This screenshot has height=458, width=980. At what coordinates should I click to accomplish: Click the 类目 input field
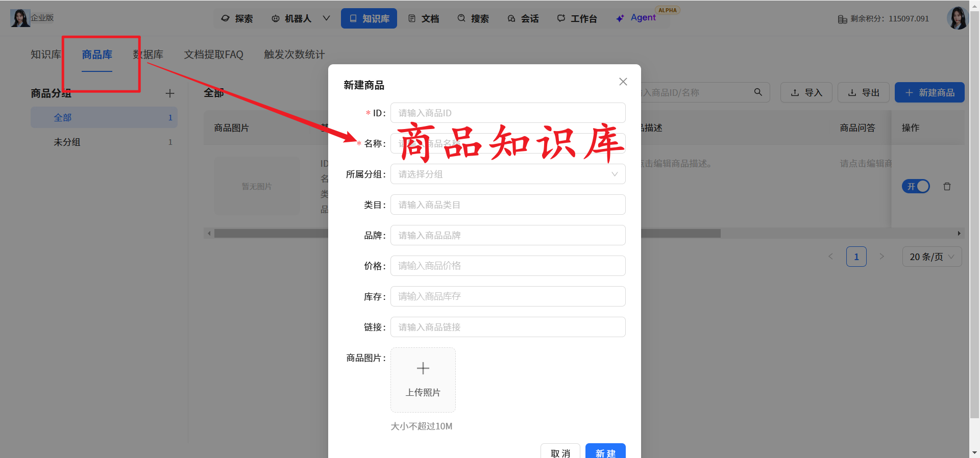pyautogui.click(x=508, y=205)
